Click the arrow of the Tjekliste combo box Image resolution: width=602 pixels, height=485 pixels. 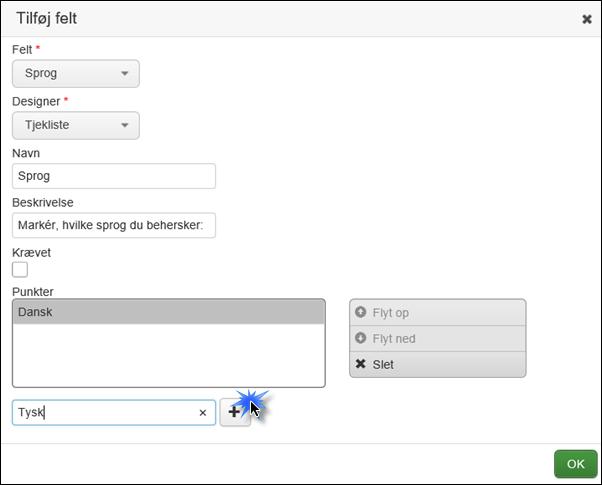pyautogui.click(x=124, y=125)
